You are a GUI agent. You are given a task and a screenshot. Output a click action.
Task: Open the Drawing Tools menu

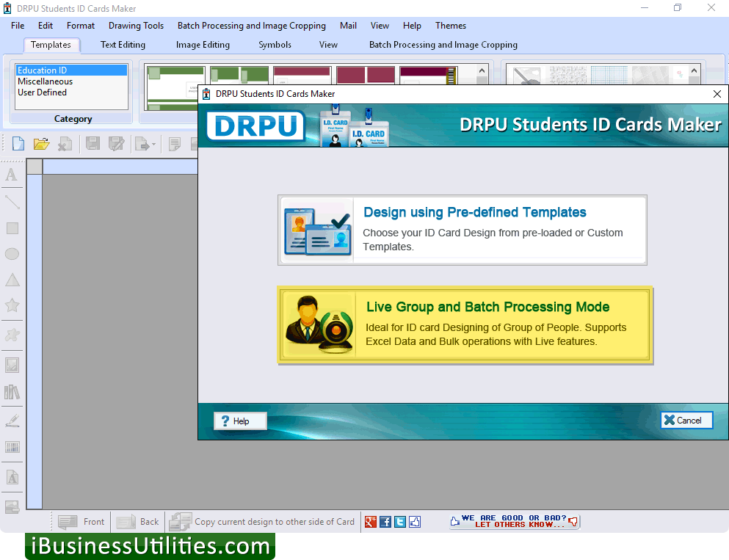pyautogui.click(x=137, y=26)
